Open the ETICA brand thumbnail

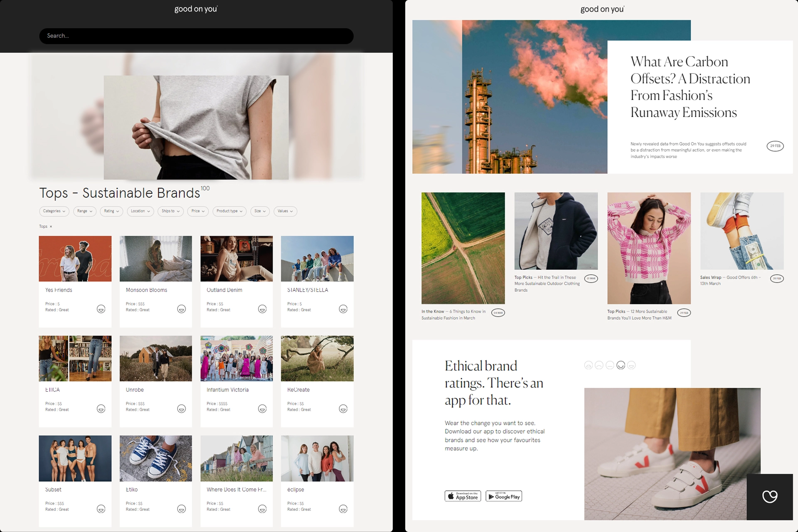(75, 359)
